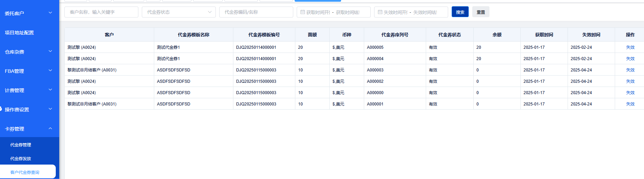Image resolution: width=644 pixels, height=179 pixels.
Task: Click 2025-02-24 expiry date in A000004 row
Action: coord(581,59)
